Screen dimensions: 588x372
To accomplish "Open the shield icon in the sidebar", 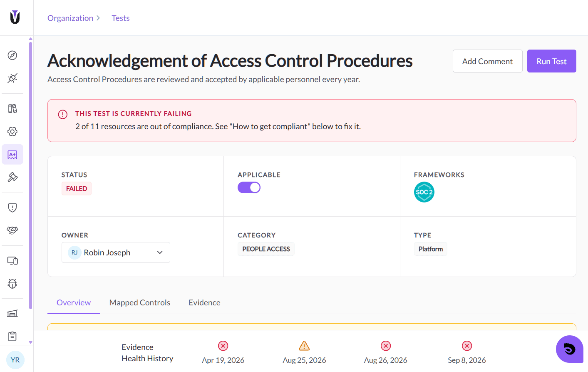I will [12, 207].
